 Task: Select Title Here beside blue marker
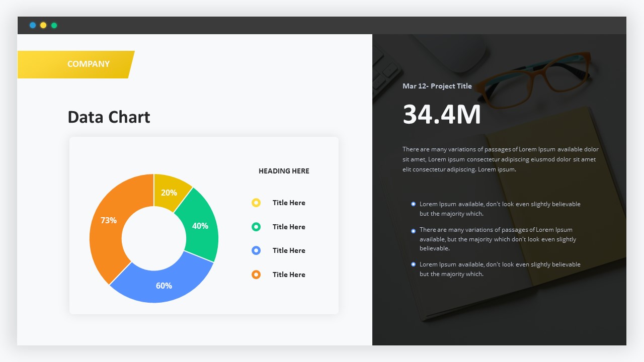289,250
